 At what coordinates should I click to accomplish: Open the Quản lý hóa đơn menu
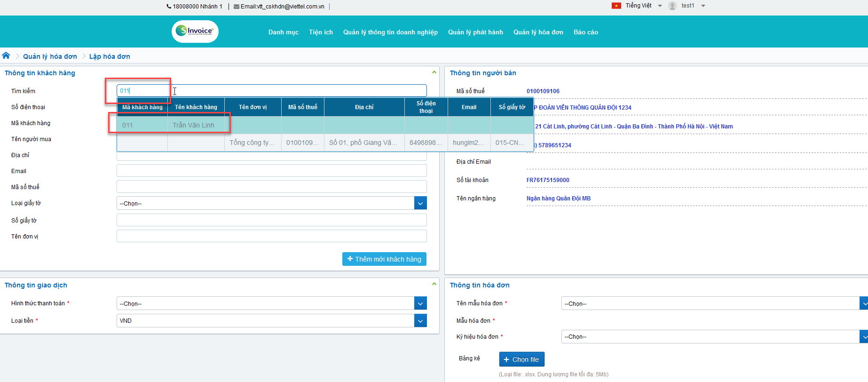[538, 32]
